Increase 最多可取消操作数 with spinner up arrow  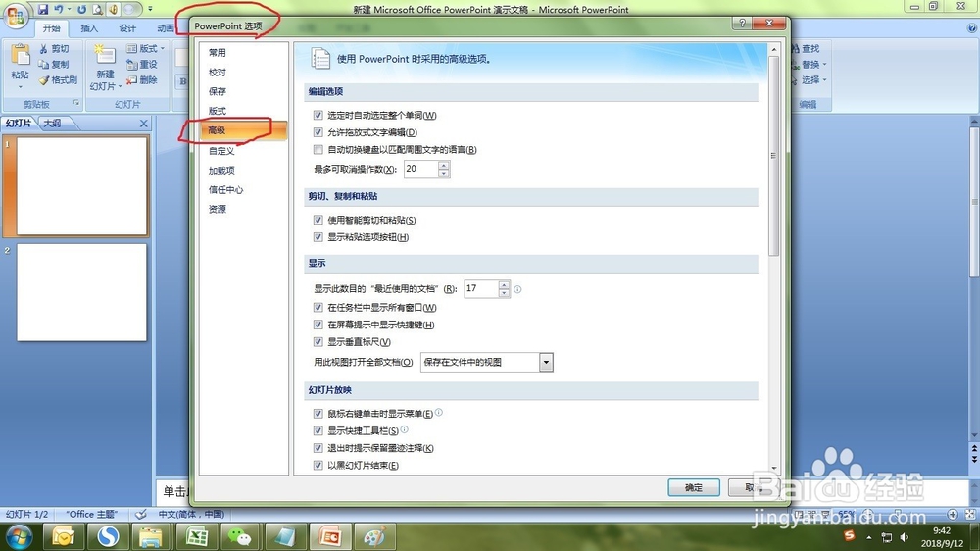coord(444,165)
